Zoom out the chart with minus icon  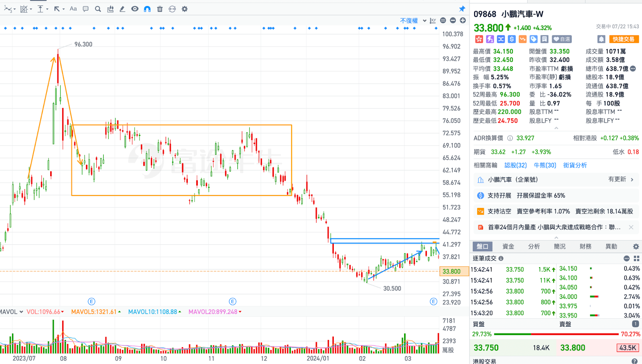(x=453, y=20)
